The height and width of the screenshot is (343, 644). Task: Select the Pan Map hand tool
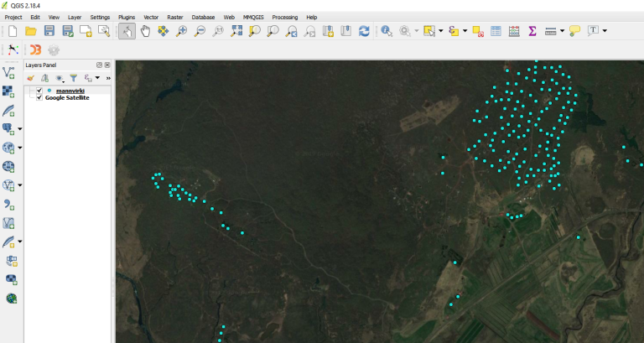(144, 31)
